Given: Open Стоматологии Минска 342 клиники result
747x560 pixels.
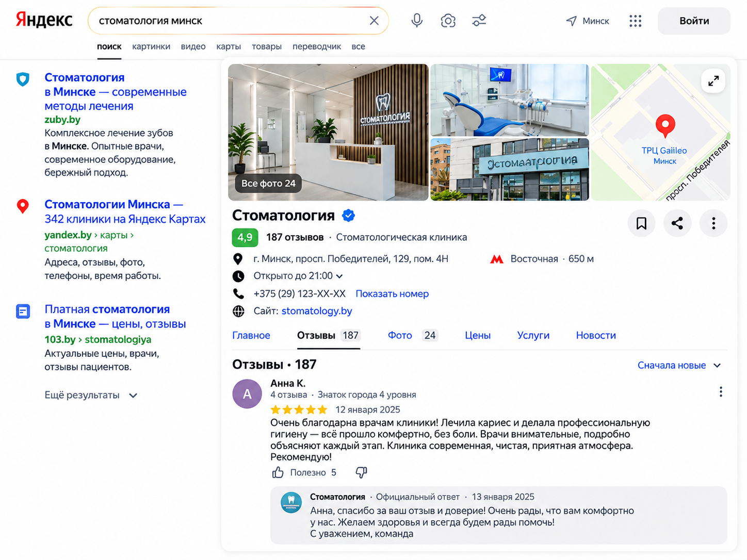Looking at the screenshot, I should tap(125, 211).
